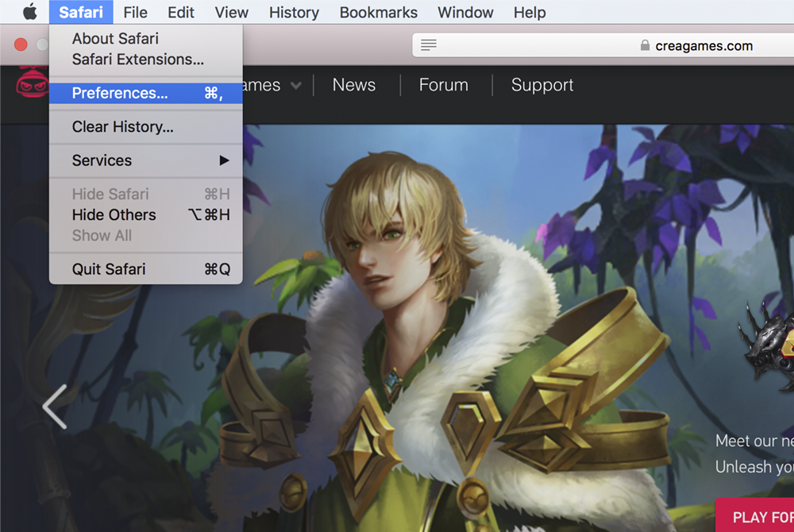
Task: Go to the News page
Action: click(353, 85)
